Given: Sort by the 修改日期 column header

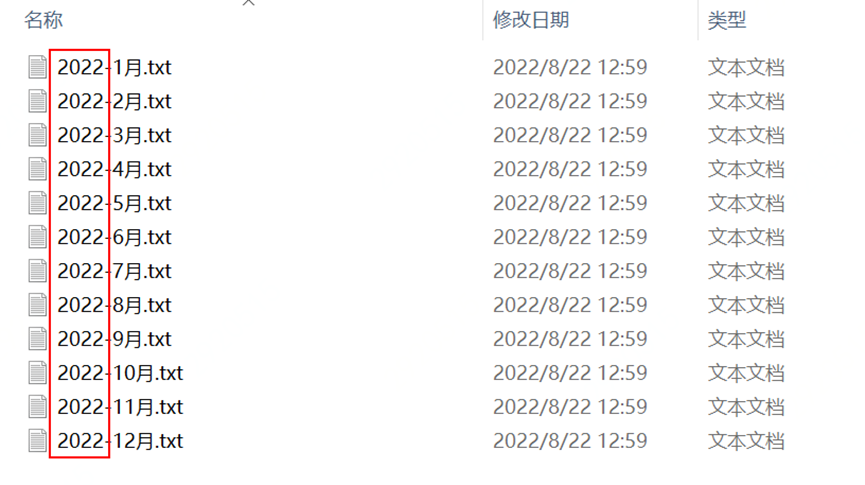Looking at the screenshot, I should pyautogui.click(x=531, y=20).
